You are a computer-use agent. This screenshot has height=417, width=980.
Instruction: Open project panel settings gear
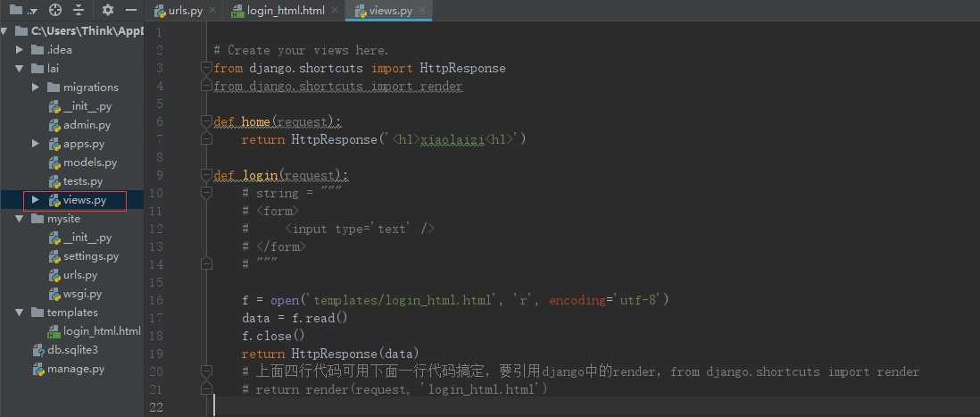[x=107, y=10]
